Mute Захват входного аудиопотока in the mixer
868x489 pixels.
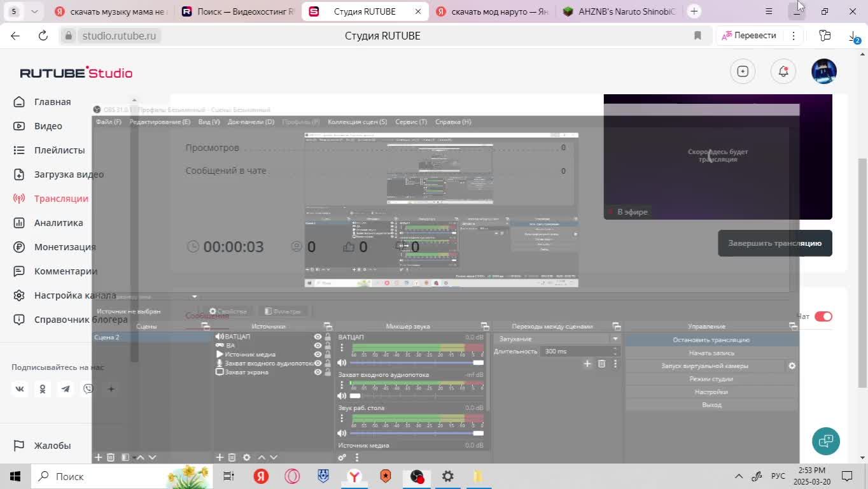(x=342, y=395)
